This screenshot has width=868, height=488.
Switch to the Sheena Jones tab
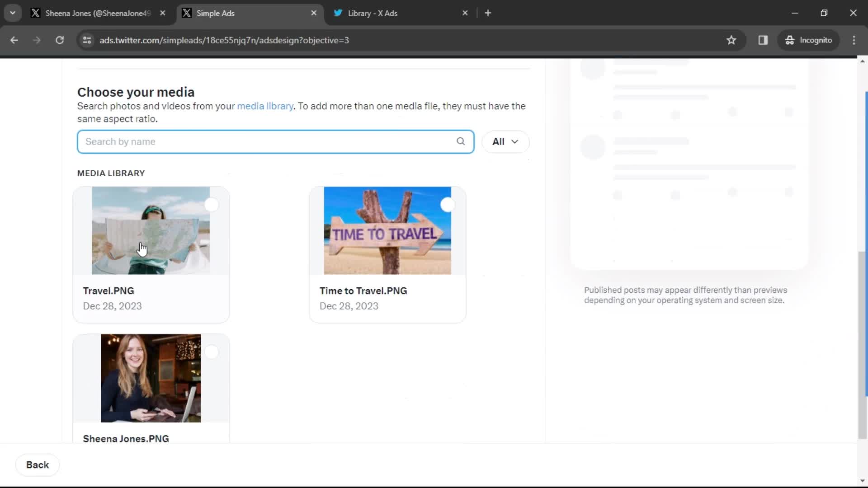click(98, 13)
